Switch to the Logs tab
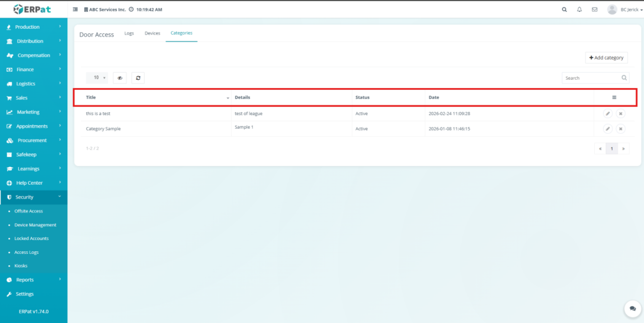This screenshot has width=644, height=323. coord(129,33)
